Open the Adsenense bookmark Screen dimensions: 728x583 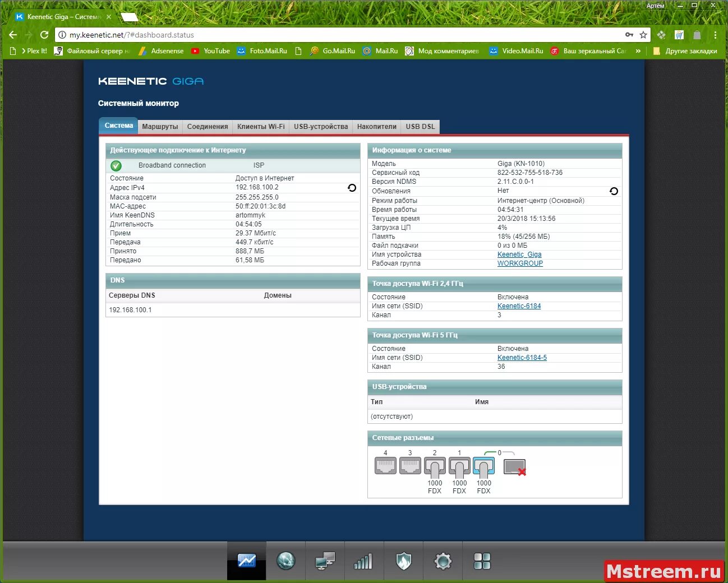coord(161,51)
